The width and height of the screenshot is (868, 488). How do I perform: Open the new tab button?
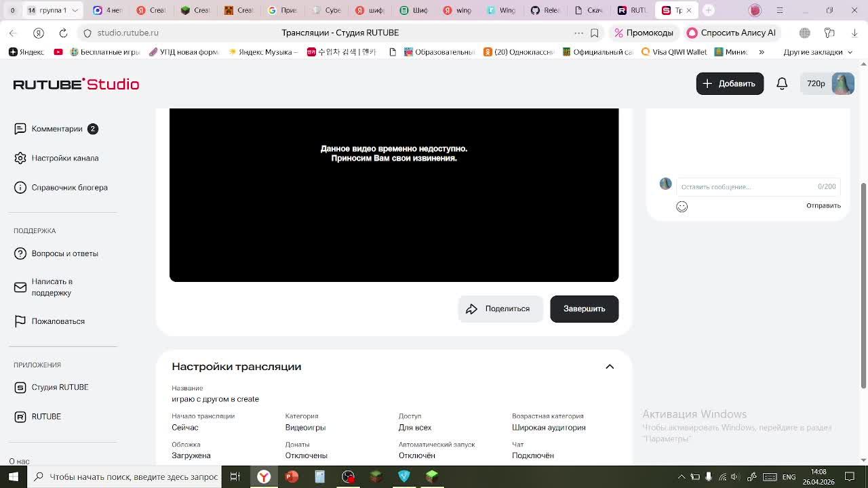[x=708, y=10]
